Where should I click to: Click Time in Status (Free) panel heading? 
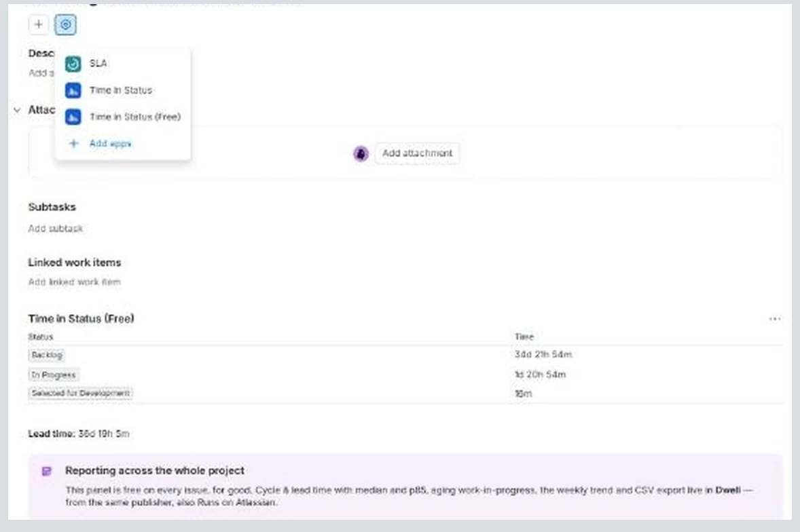click(x=81, y=318)
